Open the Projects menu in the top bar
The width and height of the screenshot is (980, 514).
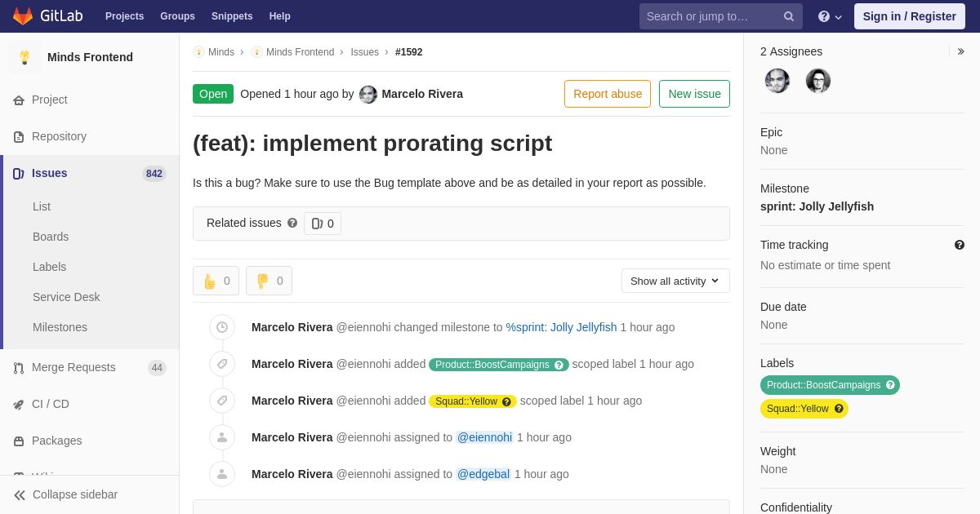124,16
